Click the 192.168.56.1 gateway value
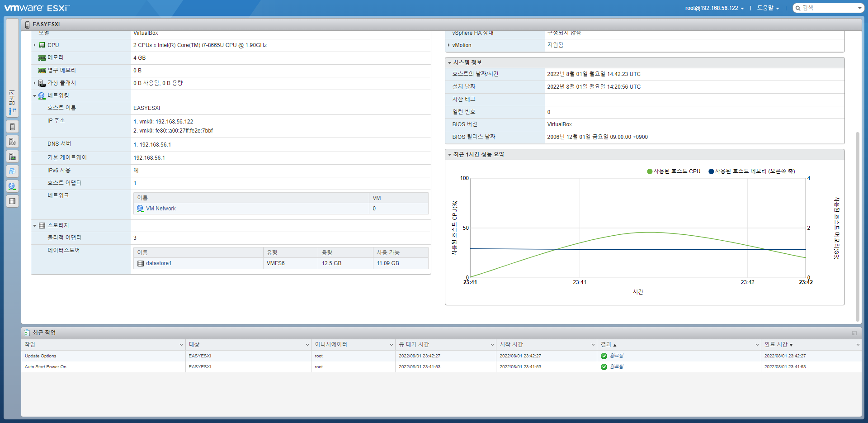The height and width of the screenshot is (423, 868). [x=149, y=158]
